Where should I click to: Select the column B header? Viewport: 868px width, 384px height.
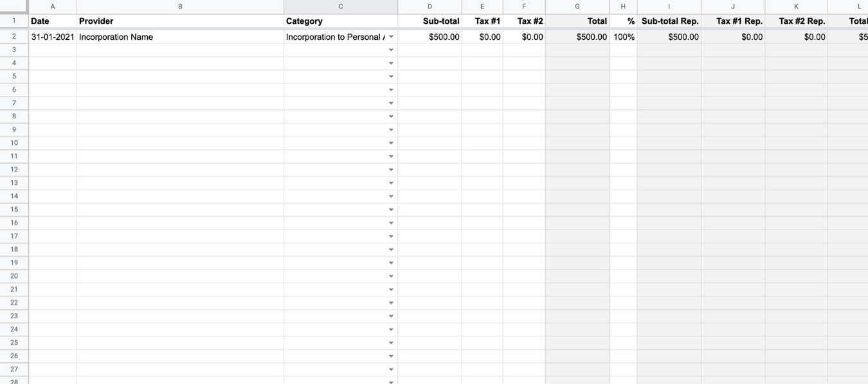click(x=180, y=6)
